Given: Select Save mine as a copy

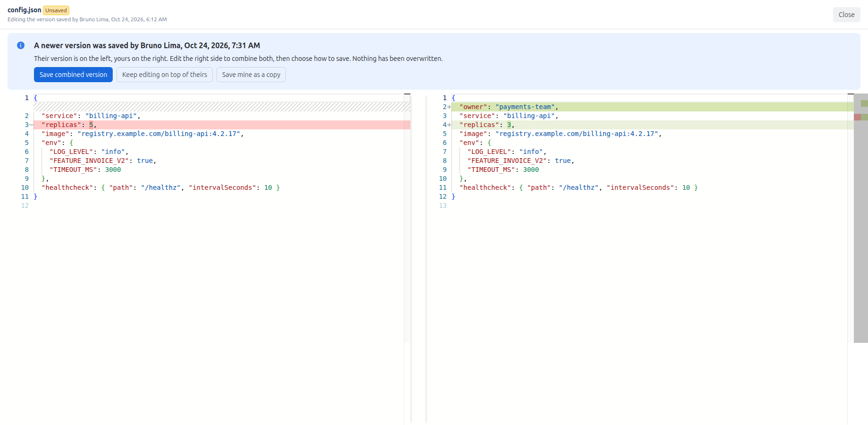Looking at the screenshot, I should pos(251,75).
